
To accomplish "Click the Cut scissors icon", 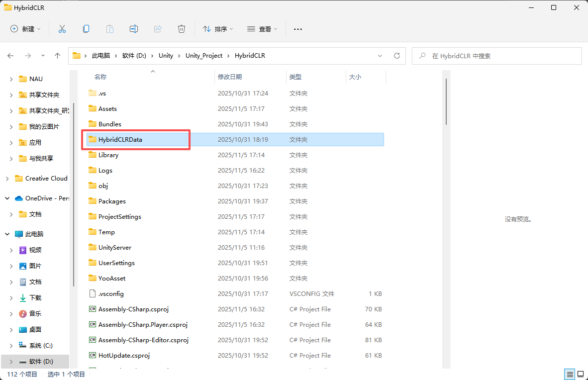I will pos(62,29).
